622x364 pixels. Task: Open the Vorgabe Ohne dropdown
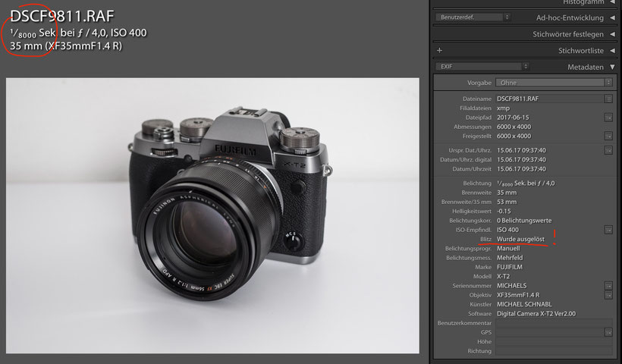(x=554, y=83)
